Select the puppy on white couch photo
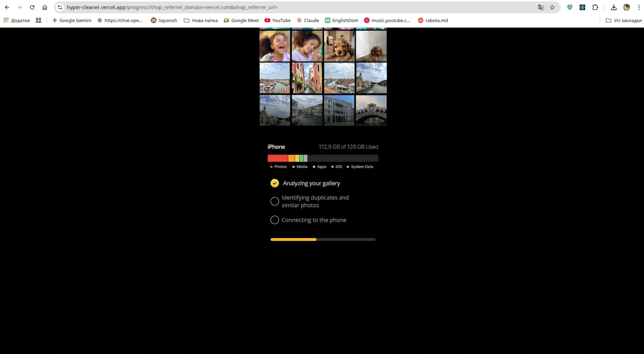Viewport: 644px width, 354px height. pos(371,46)
